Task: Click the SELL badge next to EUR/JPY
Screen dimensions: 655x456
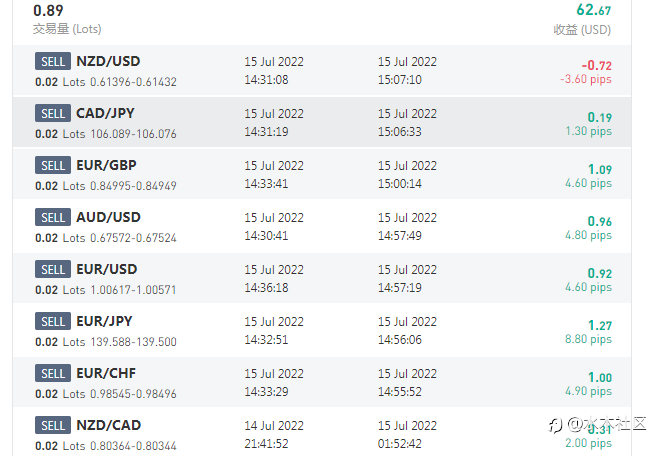Action: (x=52, y=321)
